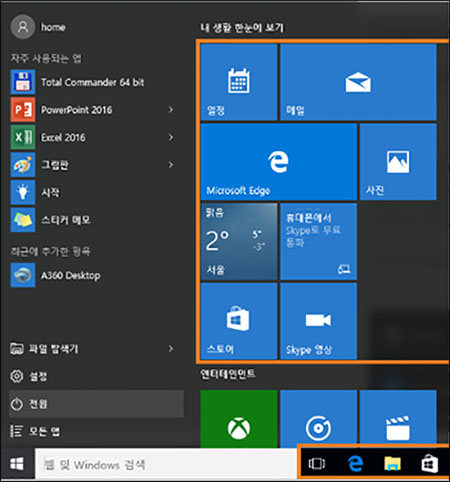Open the 메일 mail tile
Screen dimensions: 450x482
358,82
